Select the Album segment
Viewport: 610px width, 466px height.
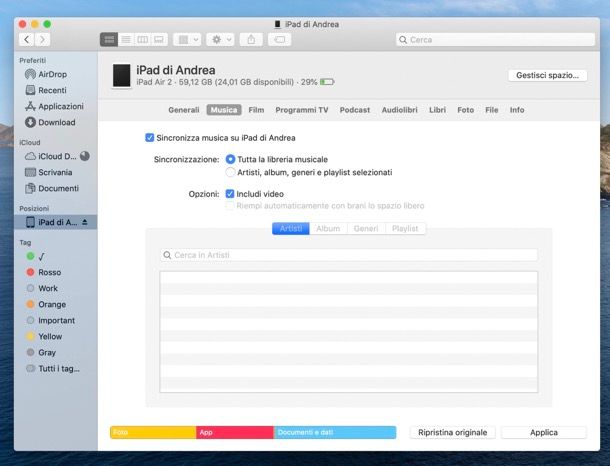(x=328, y=228)
